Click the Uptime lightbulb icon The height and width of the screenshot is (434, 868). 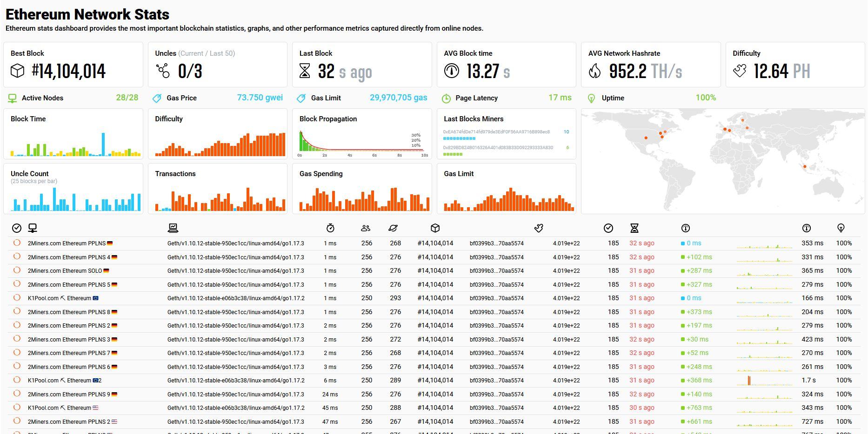[591, 99]
